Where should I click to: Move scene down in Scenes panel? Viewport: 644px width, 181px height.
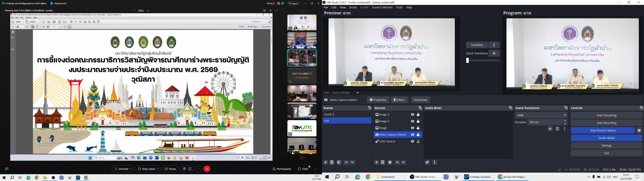point(352,162)
